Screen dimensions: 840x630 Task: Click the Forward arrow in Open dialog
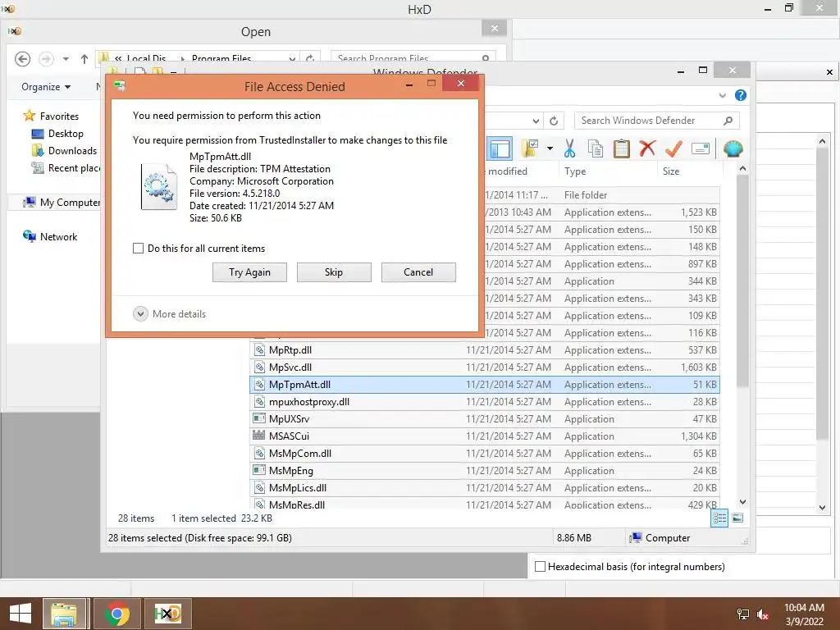click(46, 59)
